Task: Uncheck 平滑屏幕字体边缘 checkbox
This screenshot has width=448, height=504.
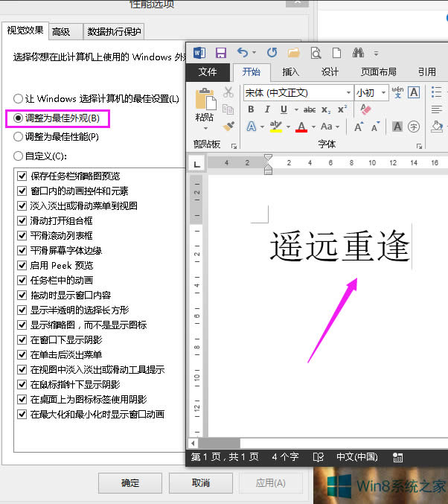Action: click(22, 250)
